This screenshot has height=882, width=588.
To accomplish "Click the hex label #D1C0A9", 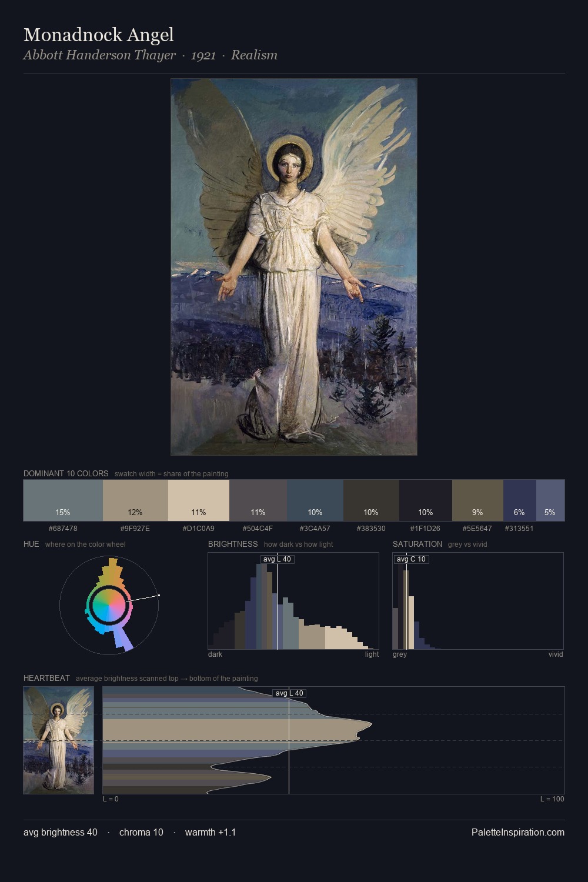I will click(x=199, y=529).
